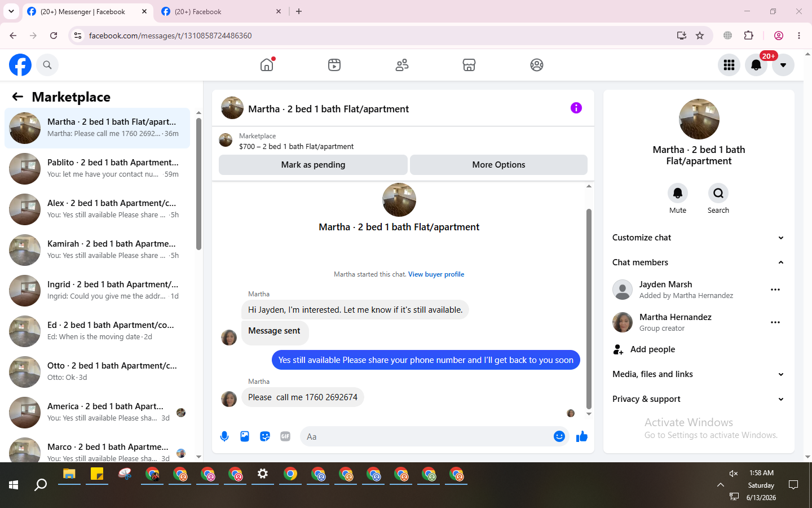Image resolution: width=812 pixels, height=508 pixels.
Task: Reload the page
Action: (54, 36)
